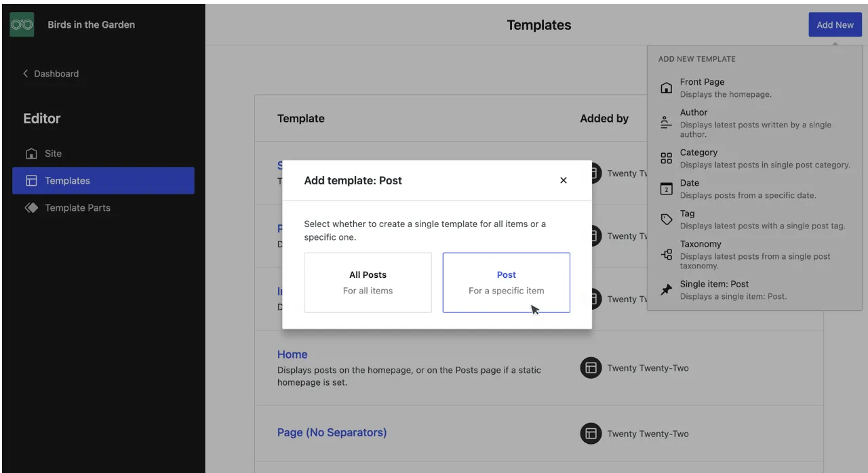Click the Twenty Twenty-Two theme icon beside Home
Screen dimensions: 868x473
coord(591,368)
